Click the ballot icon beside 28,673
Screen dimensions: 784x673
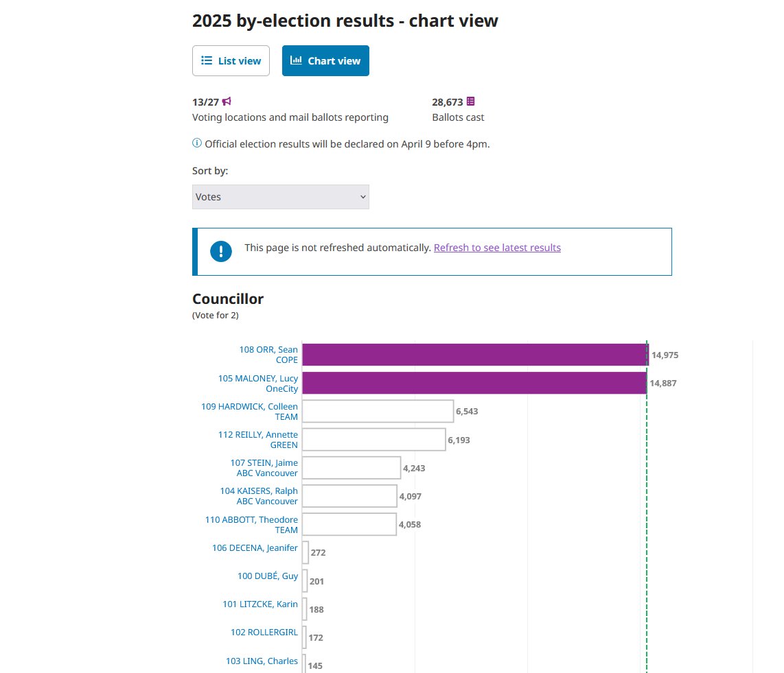(470, 102)
